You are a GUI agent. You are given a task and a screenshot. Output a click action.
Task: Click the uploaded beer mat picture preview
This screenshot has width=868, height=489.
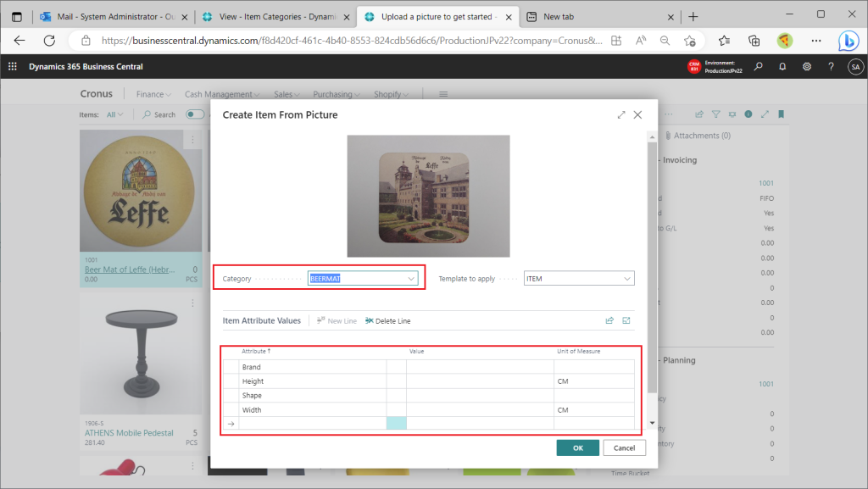pyautogui.click(x=428, y=195)
